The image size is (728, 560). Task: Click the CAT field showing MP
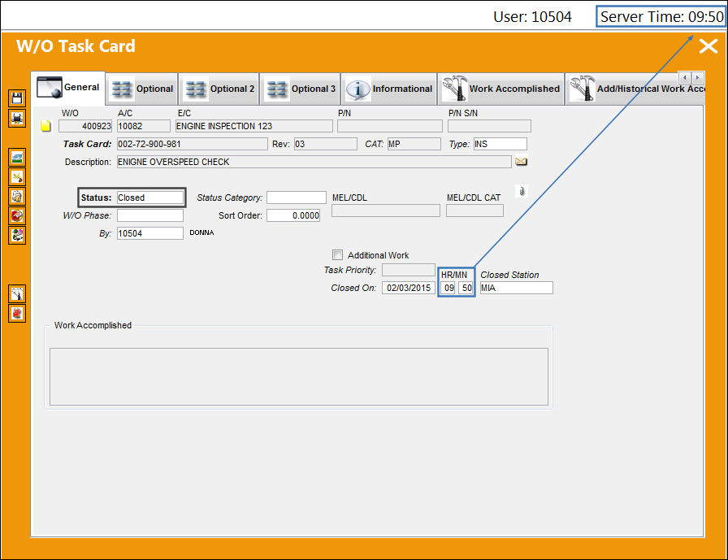click(414, 144)
